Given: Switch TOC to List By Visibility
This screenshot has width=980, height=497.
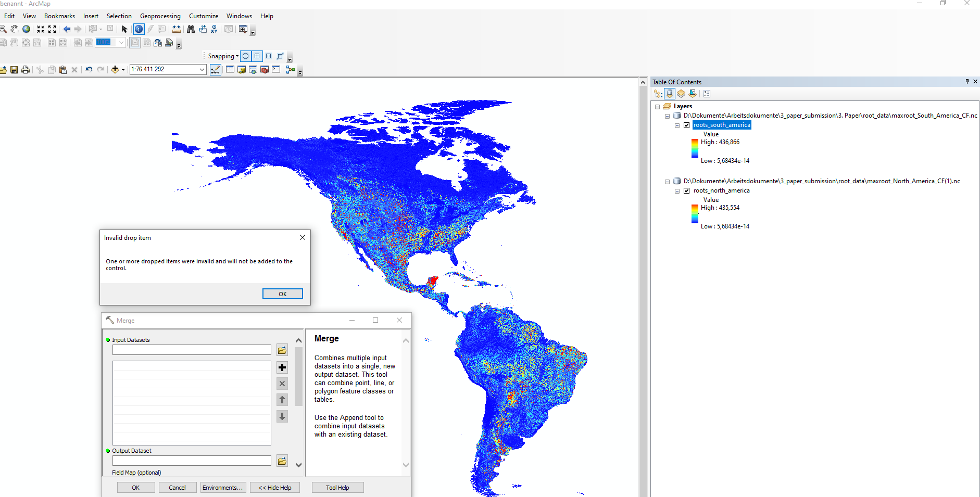Looking at the screenshot, I should tap(681, 94).
